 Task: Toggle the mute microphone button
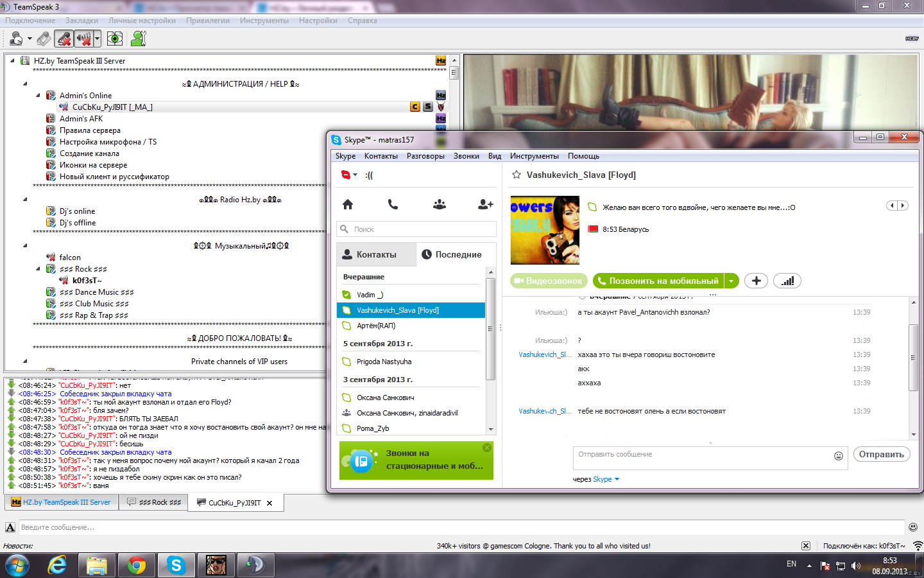pos(64,39)
